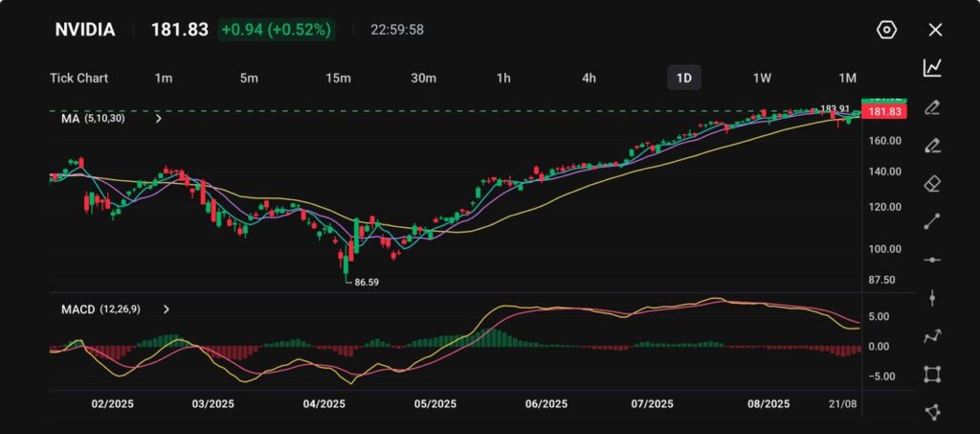Select the polygon shape tool at bottom
This screenshot has height=434, width=980.
click(932, 412)
